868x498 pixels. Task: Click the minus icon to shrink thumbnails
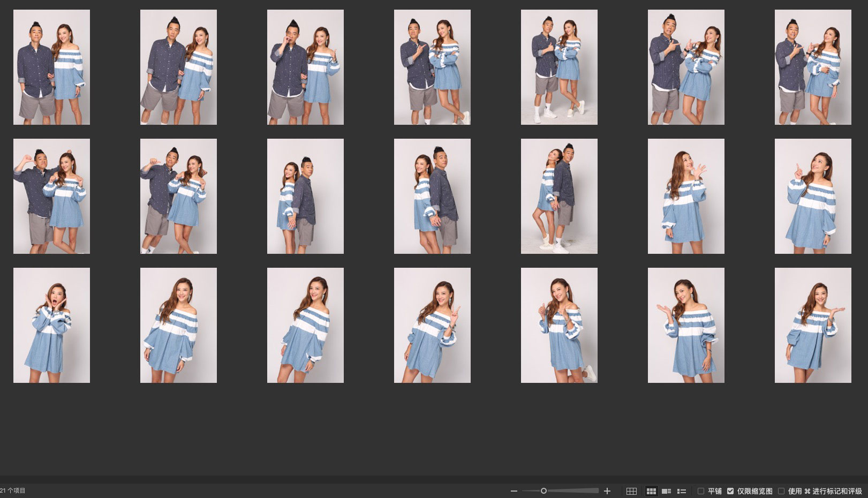tap(514, 491)
